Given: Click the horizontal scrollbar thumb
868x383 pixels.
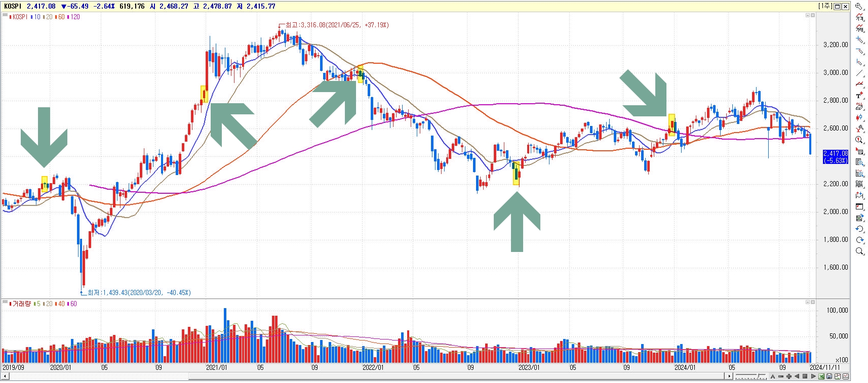Looking at the screenshot, I should point(457,376).
